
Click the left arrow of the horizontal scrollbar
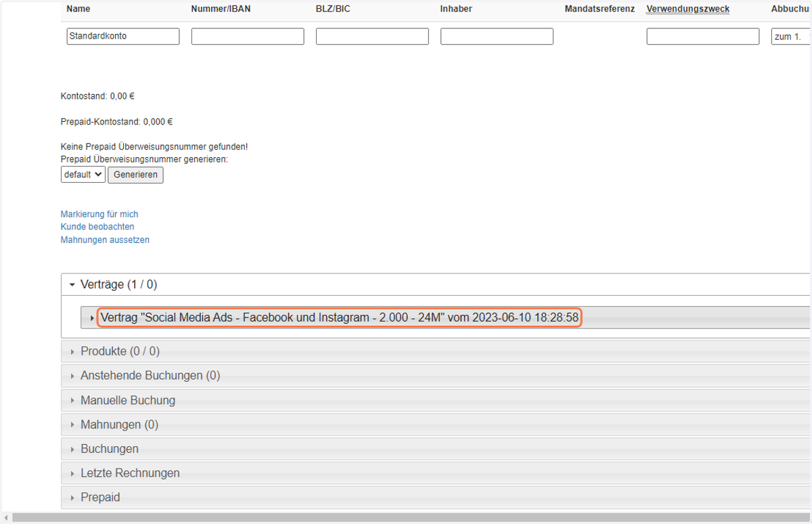coord(5,518)
